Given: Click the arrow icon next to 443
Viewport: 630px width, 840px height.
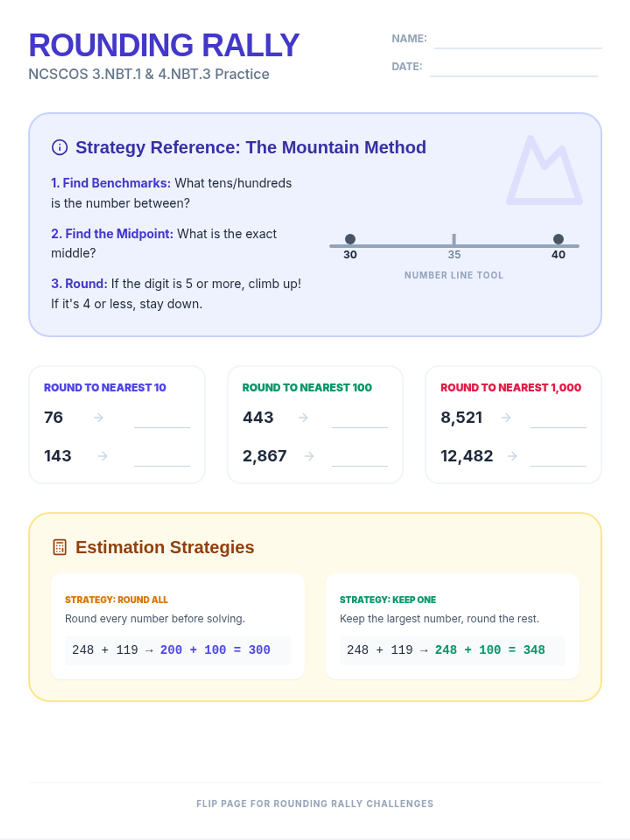Looking at the screenshot, I should coord(303,417).
